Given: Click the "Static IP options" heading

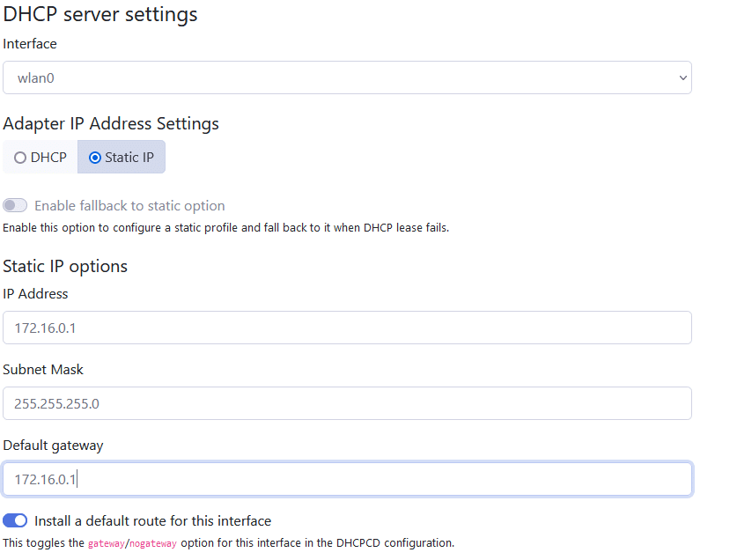Looking at the screenshot, I should (x=65, y=266).
